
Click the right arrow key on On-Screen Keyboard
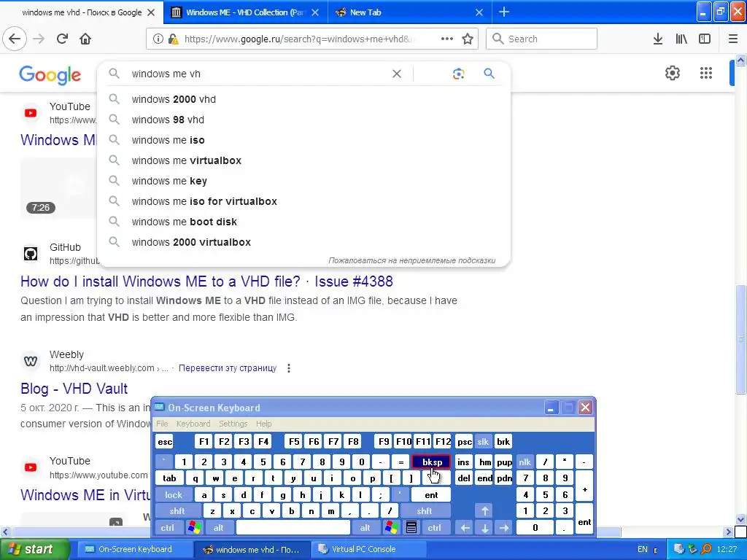point(504,528)
